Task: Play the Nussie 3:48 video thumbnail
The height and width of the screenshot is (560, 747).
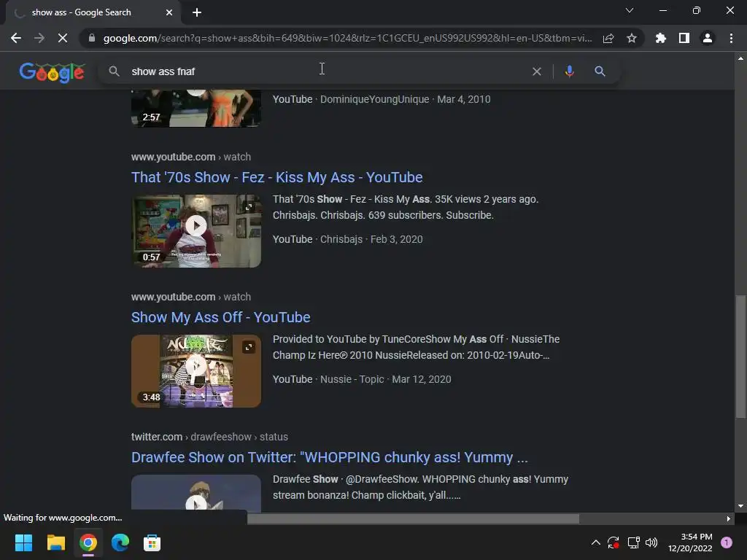Action: [196, 371]
